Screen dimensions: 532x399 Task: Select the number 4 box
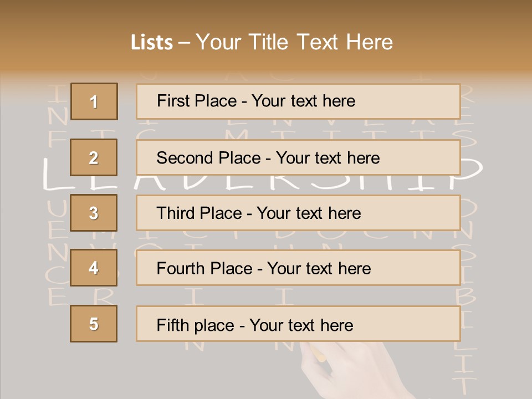[94, 268]
